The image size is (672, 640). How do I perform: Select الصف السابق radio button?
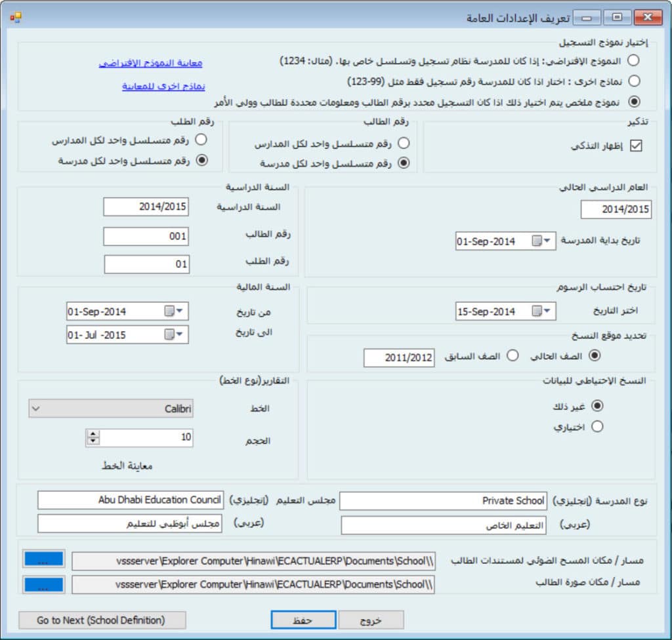pyautogui.click(x=513, y=355)
